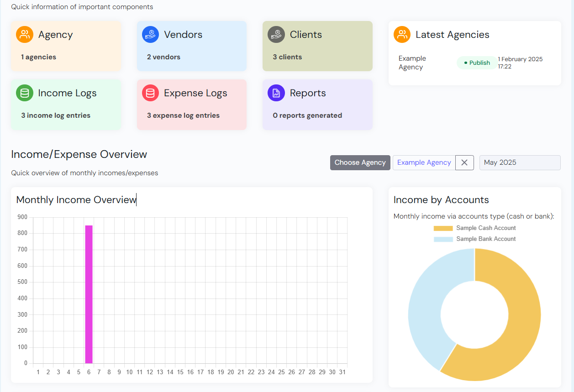Screen dimensions: 574x392
Task: Click the gray Clients icon
Action: [276, 35]
